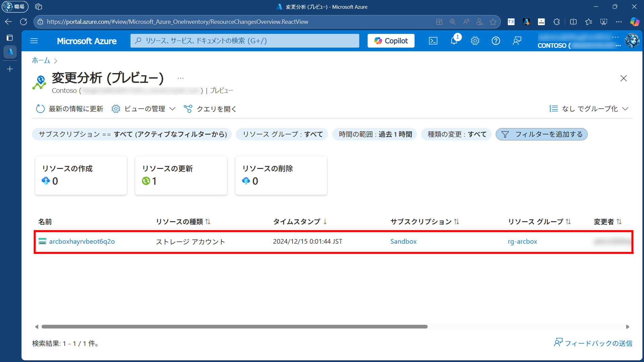Click フィルターを追加する button
644x362 pixels.
tap(541, 134)
